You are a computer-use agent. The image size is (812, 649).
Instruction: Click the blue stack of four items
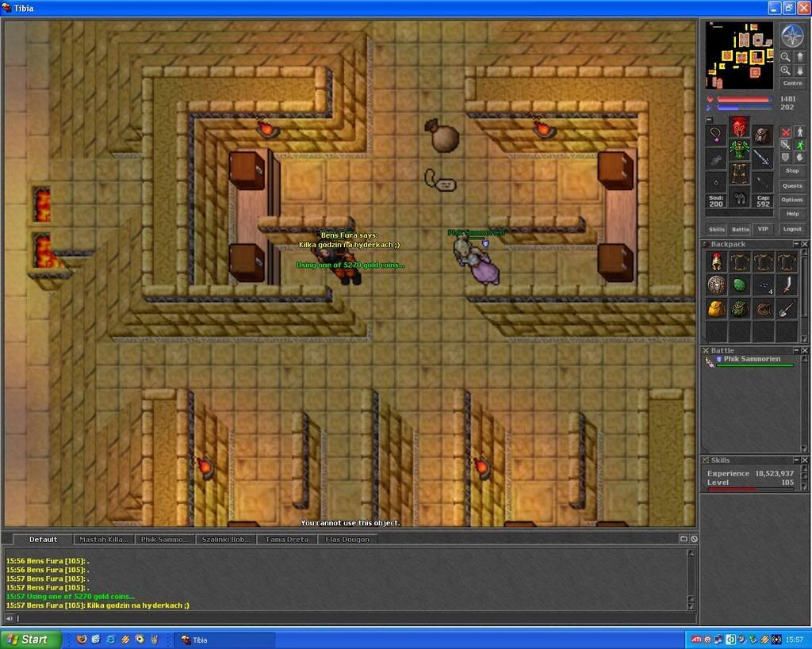click(764, 285)
